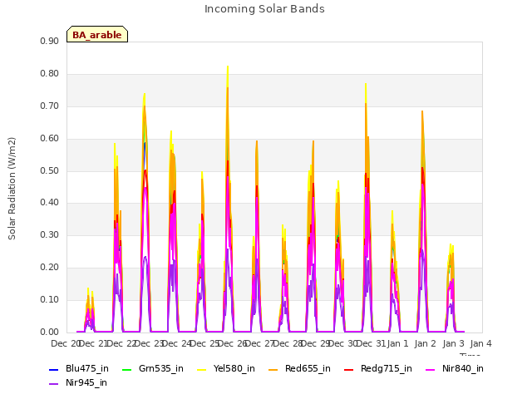Click the Red655_in orange legend swatch
This screenshot has width=532, height=399.
pyautogui.click(x=273, y=369)
